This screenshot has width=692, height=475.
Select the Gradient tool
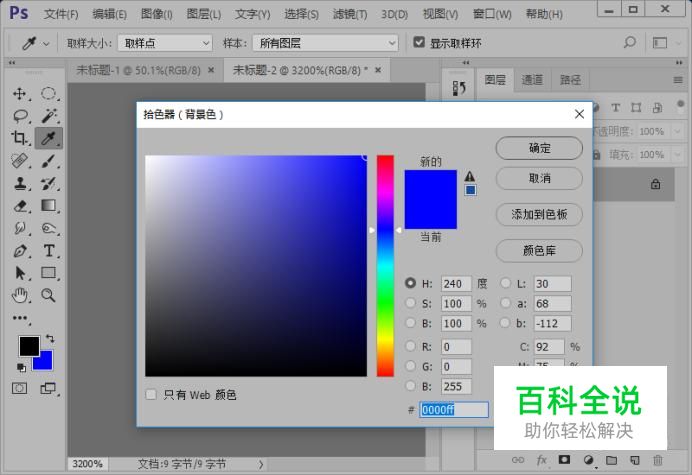click(x=48, y=205)
